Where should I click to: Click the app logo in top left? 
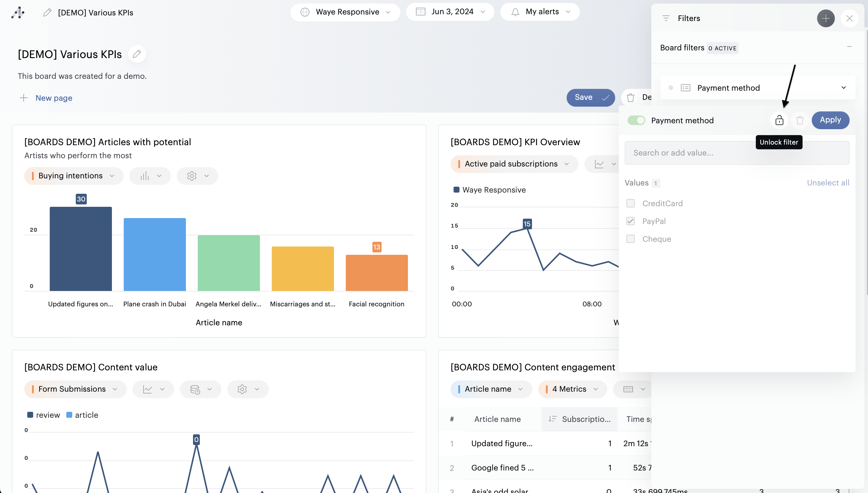pos(17,12)
